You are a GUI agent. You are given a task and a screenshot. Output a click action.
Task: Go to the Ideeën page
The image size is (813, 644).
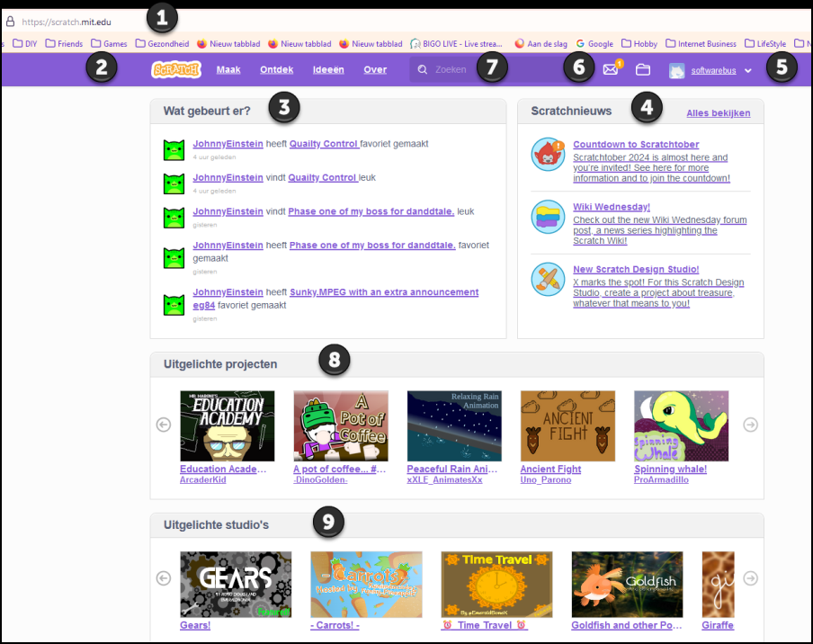[x=328, y=69]
